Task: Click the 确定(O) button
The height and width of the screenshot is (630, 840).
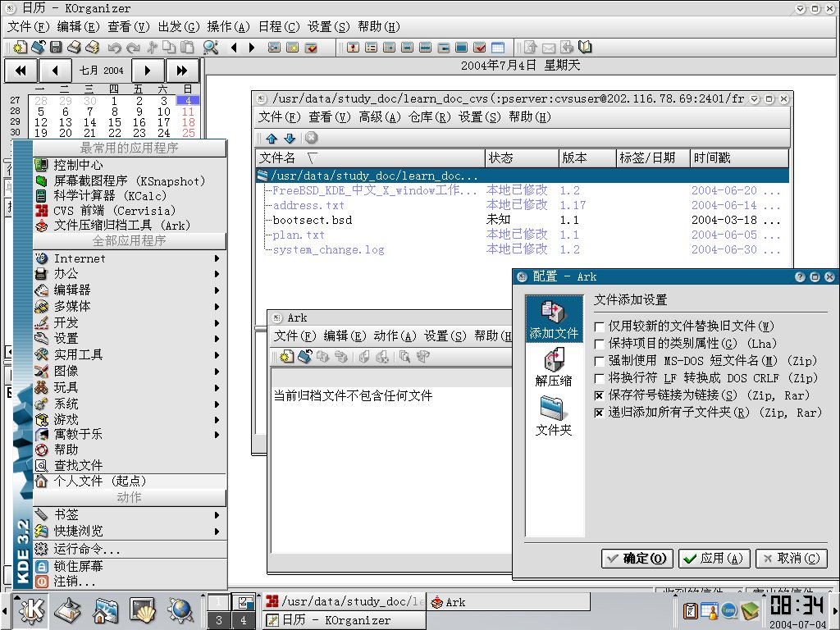Action: (637, 558)
